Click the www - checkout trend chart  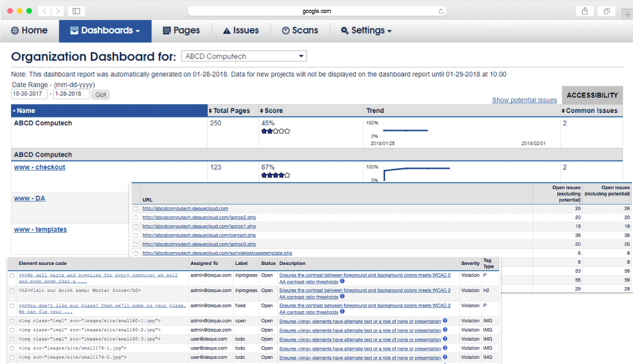416,173
